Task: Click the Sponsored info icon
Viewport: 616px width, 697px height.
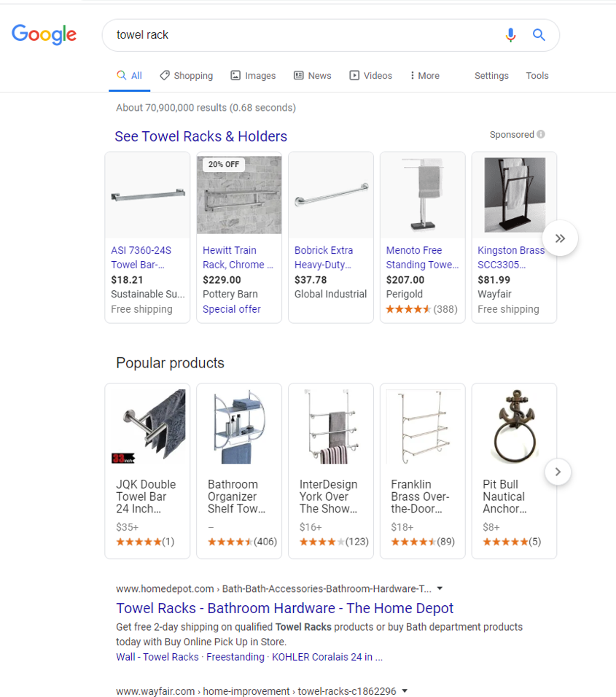Action: pos(541,134)
